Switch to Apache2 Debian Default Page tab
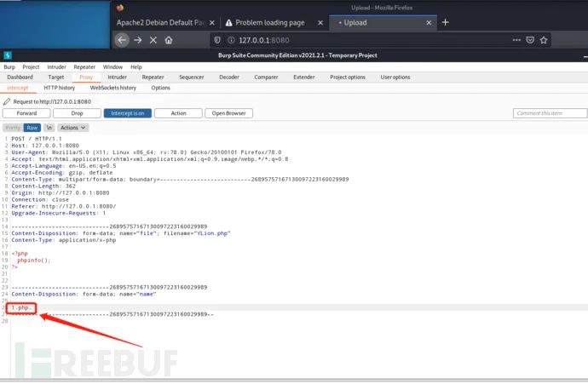The height and width of the screenshot is (384, 588). 159,23
